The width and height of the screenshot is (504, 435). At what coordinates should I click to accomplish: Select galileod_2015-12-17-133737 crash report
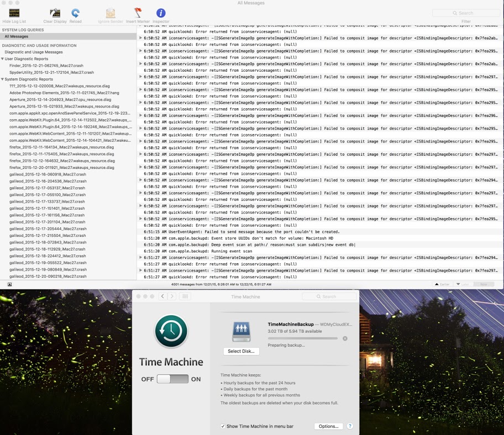pyautogui.click(x=48, y=201)
